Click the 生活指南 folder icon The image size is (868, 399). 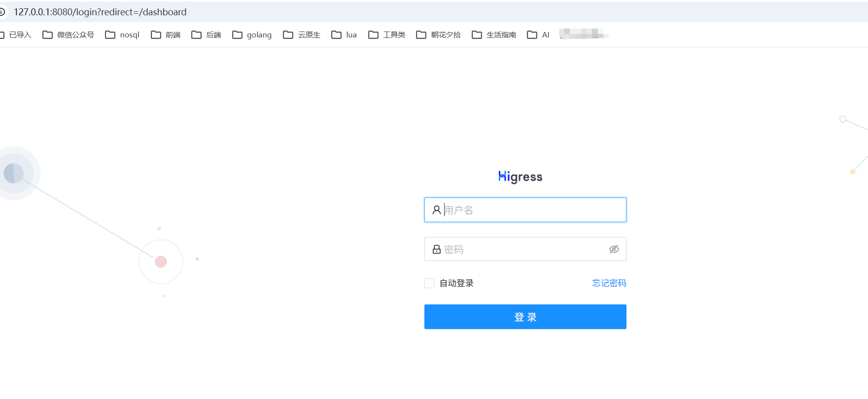click(x=477, y=35)
